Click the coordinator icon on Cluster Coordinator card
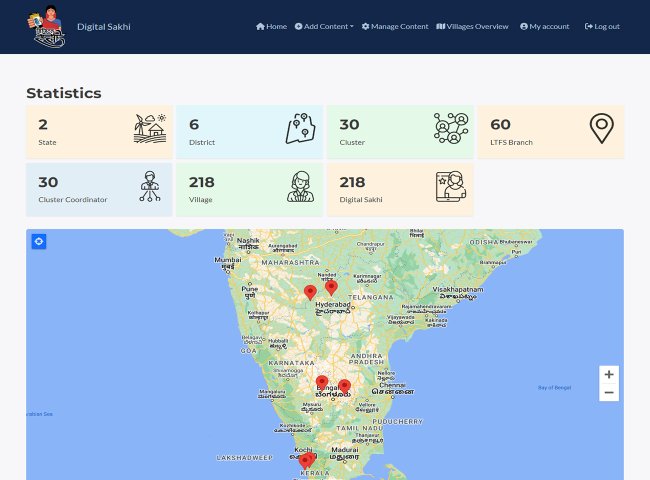Screen dimensions: 650x480 pos(150,186)
